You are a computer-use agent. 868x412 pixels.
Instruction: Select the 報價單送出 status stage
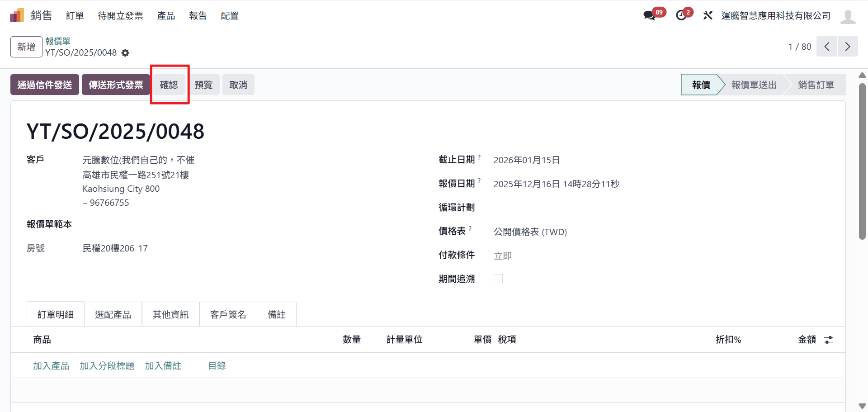pos(754,85)
